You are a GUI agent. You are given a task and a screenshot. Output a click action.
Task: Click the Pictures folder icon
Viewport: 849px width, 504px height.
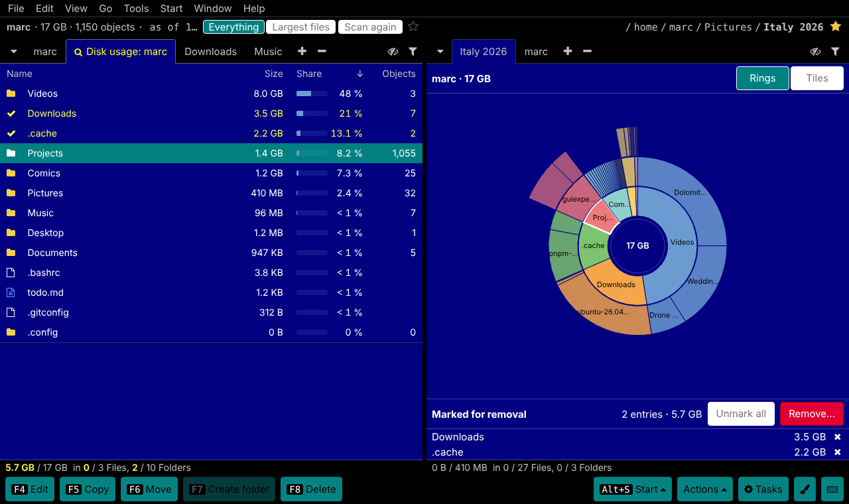(x=11, y=193)
